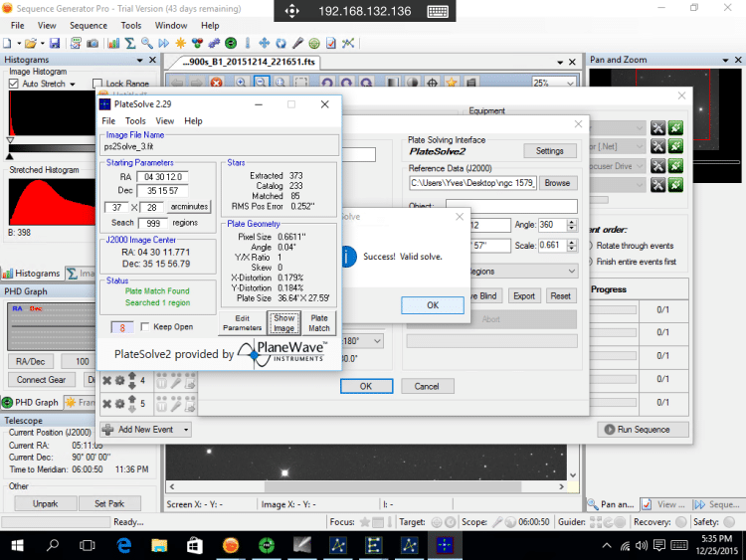The width and height of the screenshot is (746, 560).
Task: Toggle arcminutes units button in PlateSolve
Action: coord(189,207)
